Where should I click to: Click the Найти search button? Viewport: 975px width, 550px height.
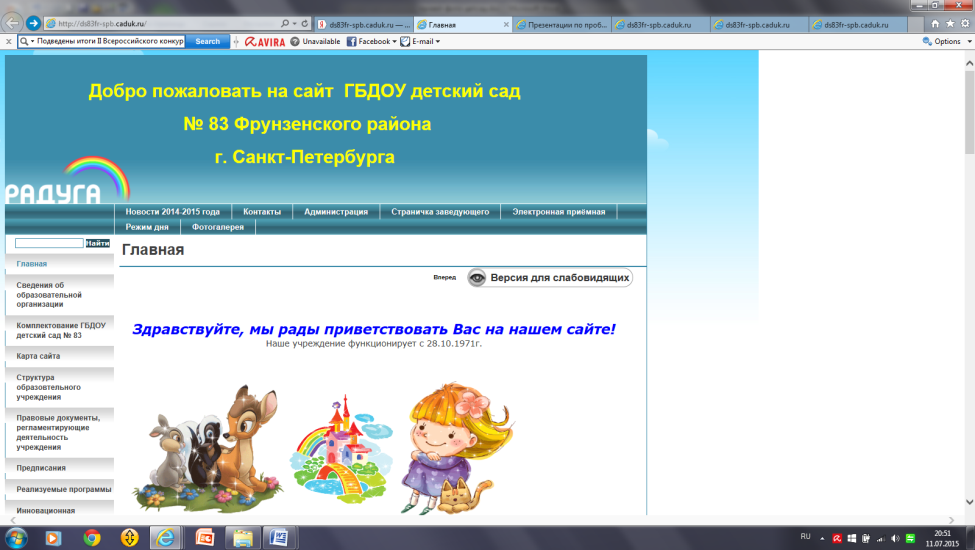[x=98, y=243]
